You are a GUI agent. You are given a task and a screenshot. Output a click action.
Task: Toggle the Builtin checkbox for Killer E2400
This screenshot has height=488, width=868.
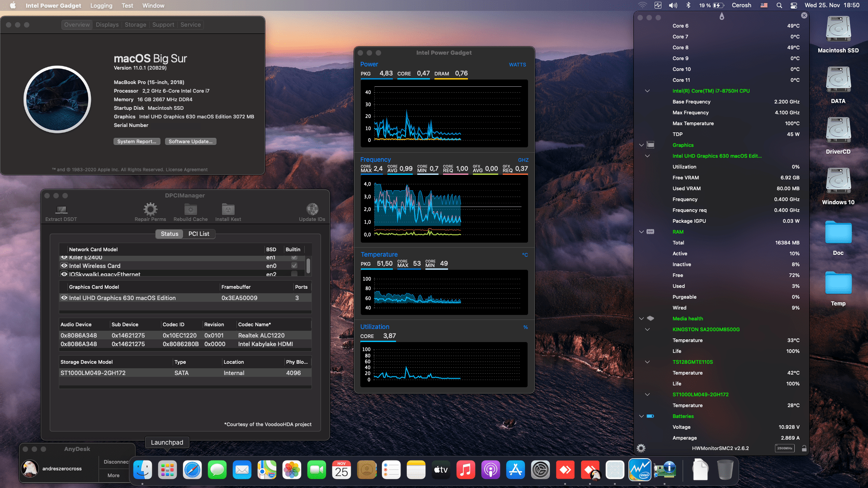tap(295, 257)
